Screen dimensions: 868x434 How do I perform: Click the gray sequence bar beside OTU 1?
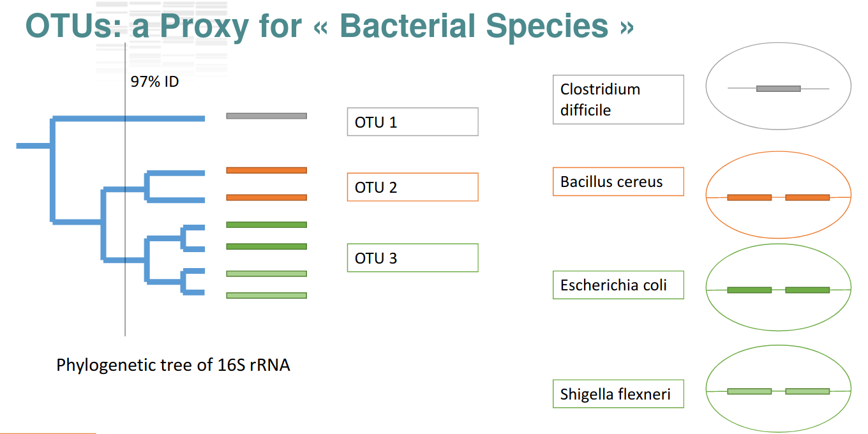click(266, 116)
